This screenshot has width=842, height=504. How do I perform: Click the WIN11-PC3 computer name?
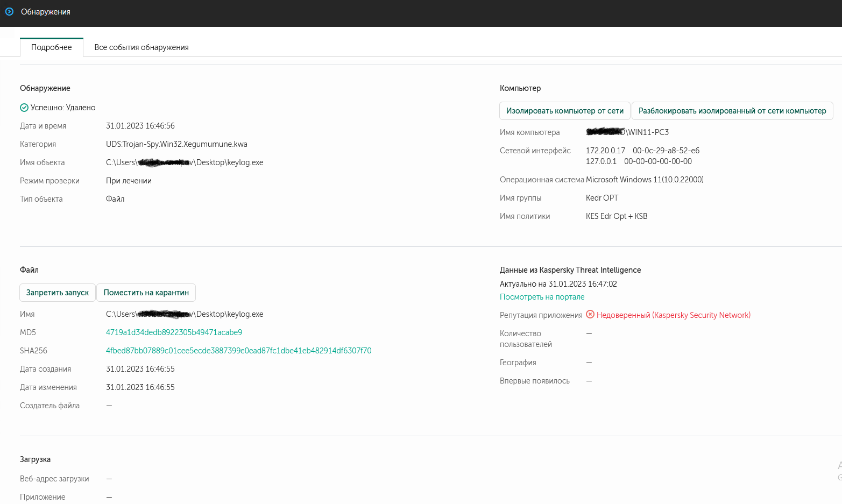[648, 132]
